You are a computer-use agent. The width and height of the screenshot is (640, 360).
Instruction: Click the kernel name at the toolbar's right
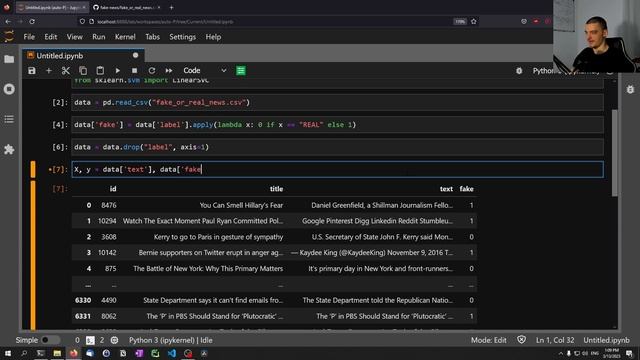566,71
